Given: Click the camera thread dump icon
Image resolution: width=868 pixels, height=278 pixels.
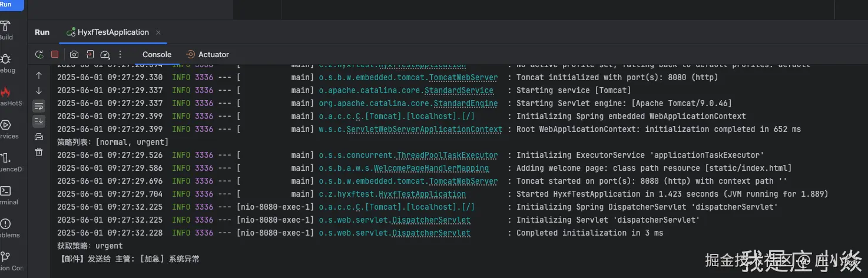Looking at the screenshot, I should (74, 54).
